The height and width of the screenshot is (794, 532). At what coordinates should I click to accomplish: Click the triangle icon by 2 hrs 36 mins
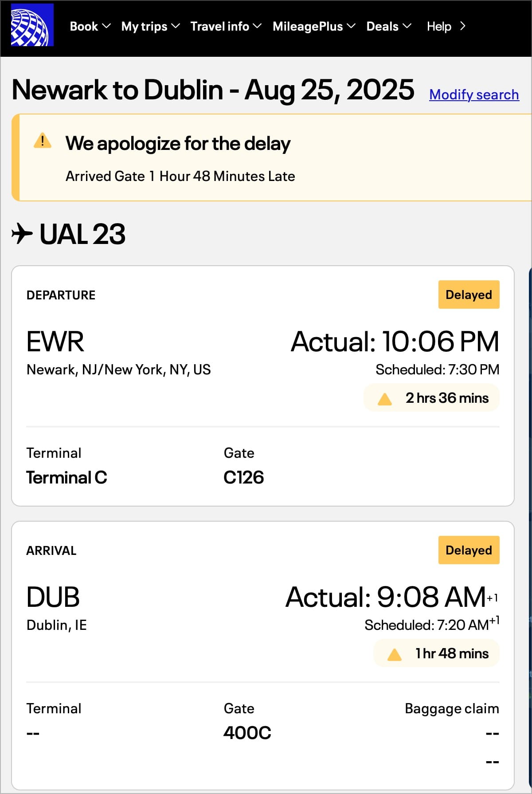pos(385,399)
